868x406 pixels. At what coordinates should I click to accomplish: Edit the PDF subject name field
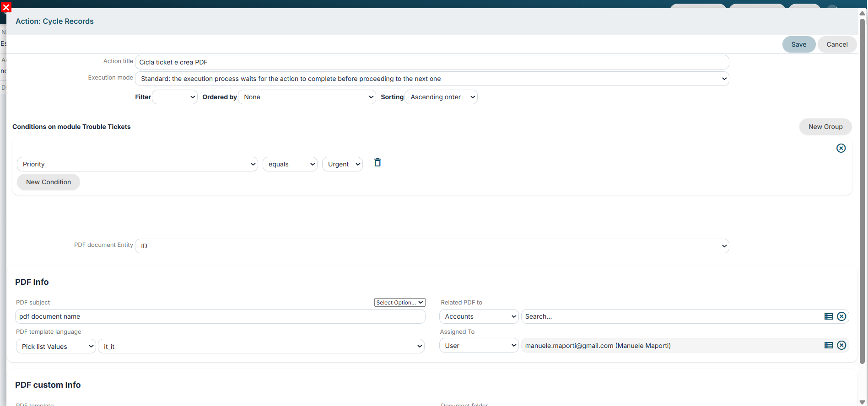pyautogui.click(x=220, y=316)
